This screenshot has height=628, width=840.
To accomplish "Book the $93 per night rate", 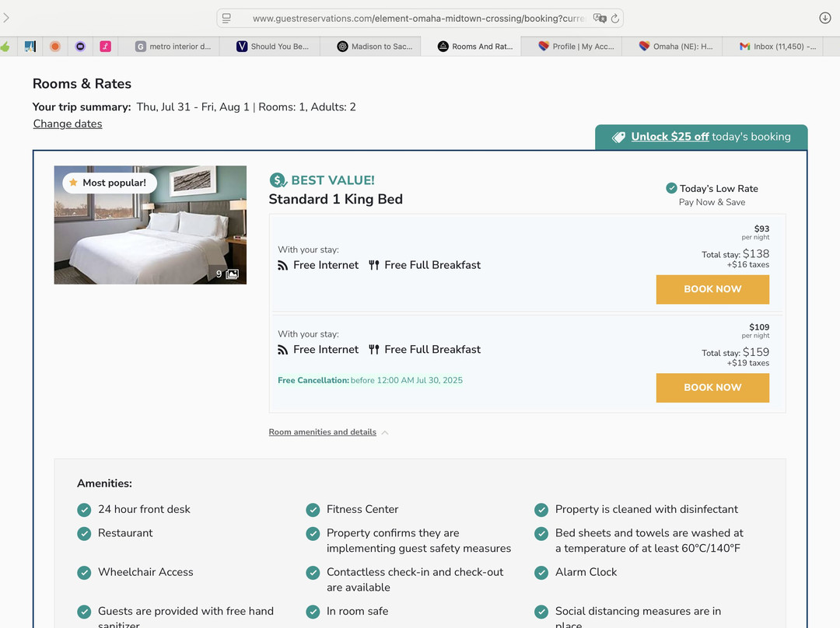I will click(x=712, y=289).
